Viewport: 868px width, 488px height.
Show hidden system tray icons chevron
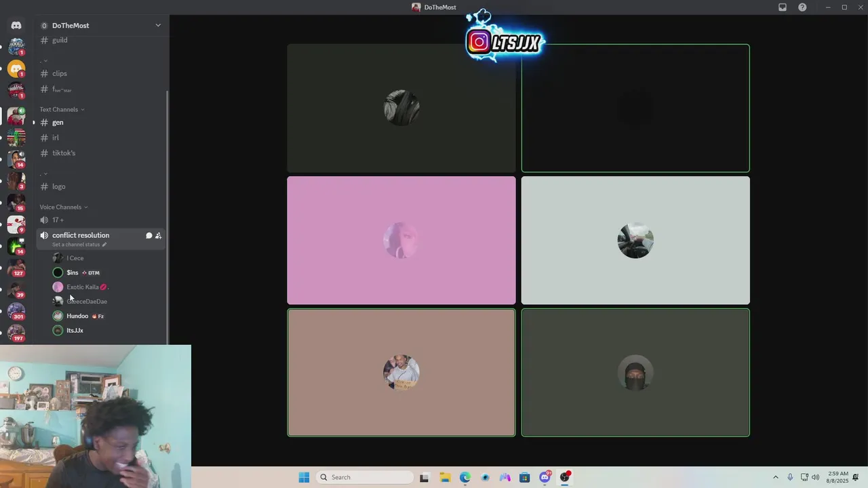point(775,477)
